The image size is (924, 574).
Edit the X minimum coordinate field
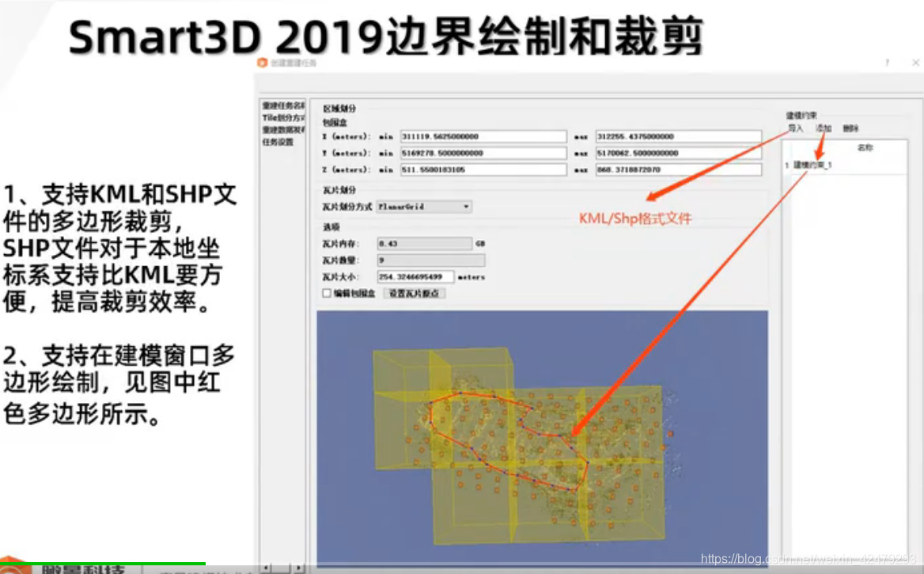click(x=484, y=135)
